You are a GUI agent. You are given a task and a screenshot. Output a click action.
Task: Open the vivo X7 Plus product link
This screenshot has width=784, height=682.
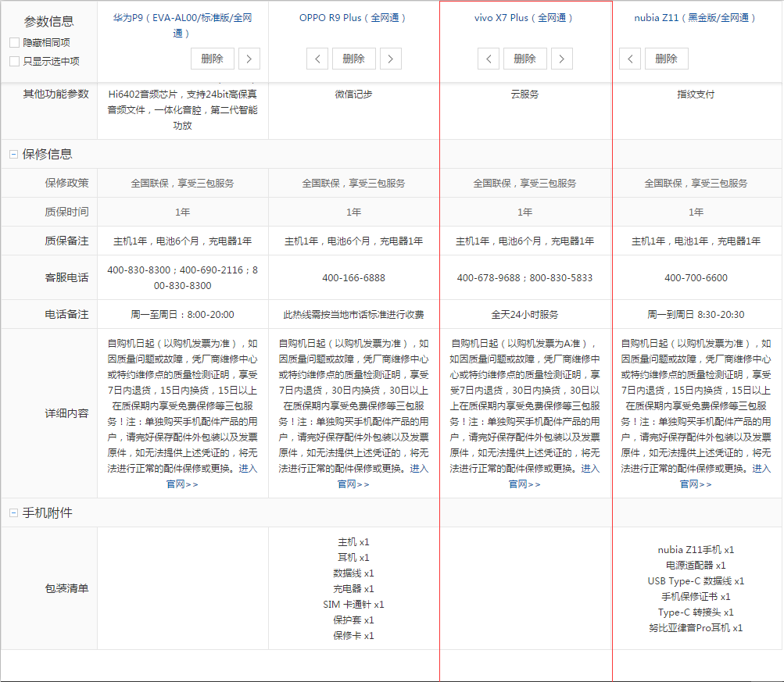click(524, 18)
